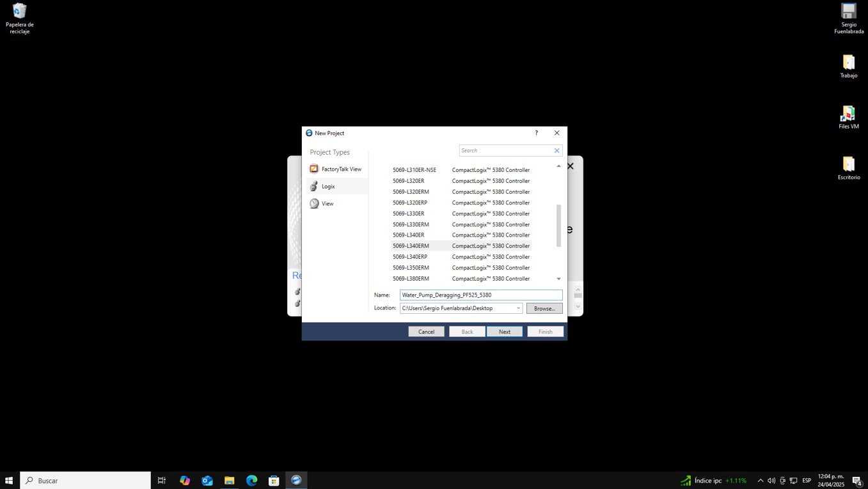Pick the 5069-L320ERP controller
This screenshot has width=868, height=489.
461,203
